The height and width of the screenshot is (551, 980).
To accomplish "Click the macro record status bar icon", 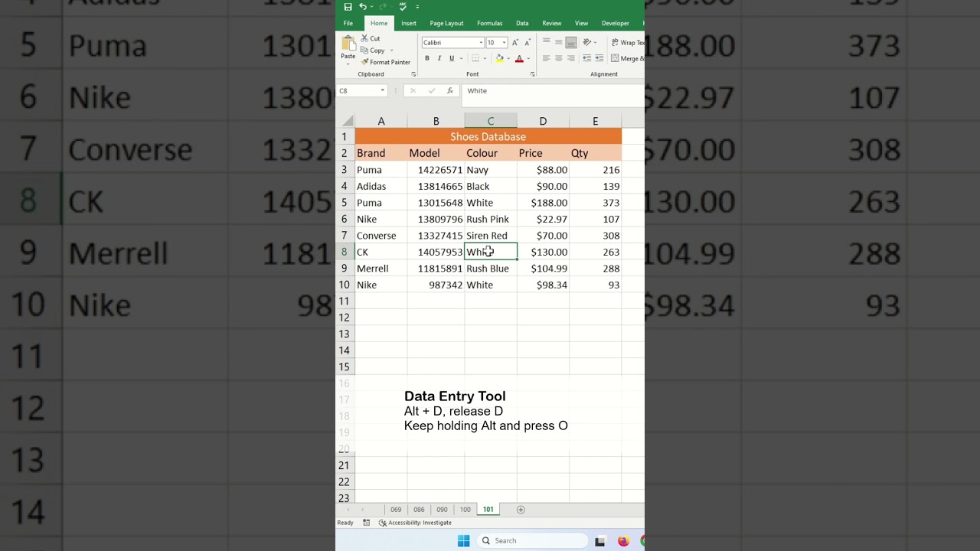I will click(x=366, y=523).
